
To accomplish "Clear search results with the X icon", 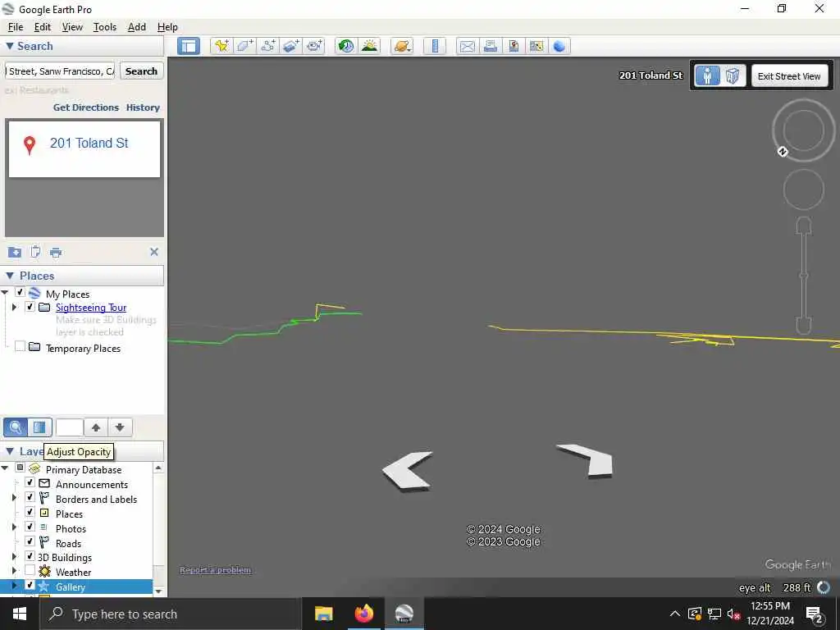I will click(154, 252).
